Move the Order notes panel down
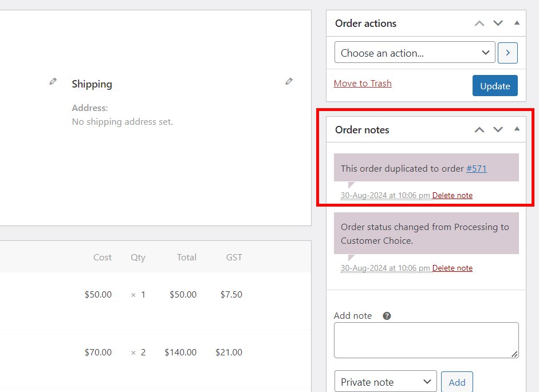The width and height of the screenshot is (539, 392). pos(498,129)
